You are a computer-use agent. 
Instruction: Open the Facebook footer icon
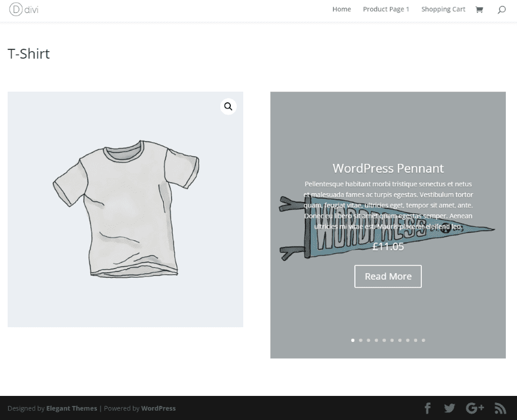428,408
